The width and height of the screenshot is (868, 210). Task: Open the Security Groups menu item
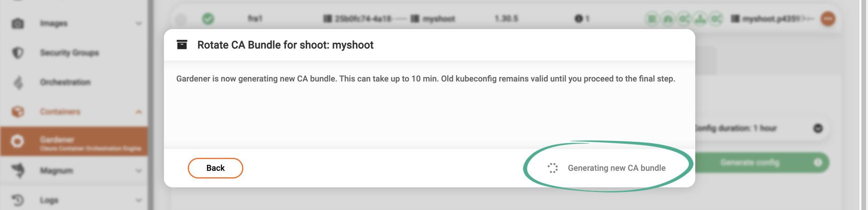click(x=69, y=53)
